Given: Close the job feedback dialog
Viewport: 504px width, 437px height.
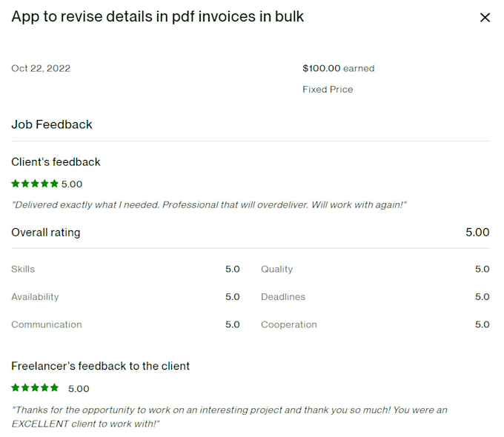Looking at the screenshot, I should (485, 17).
